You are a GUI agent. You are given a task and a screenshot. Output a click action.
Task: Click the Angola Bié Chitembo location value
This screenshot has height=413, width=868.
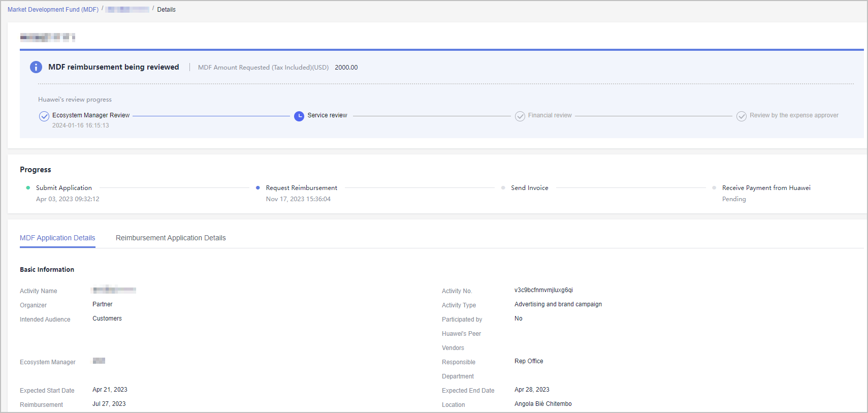coord(543,404)
